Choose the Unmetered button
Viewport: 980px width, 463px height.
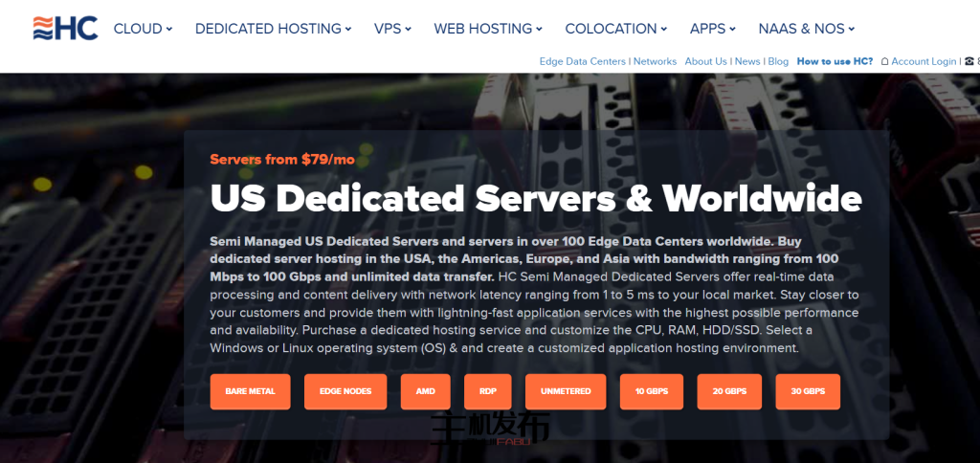[566, 391]
